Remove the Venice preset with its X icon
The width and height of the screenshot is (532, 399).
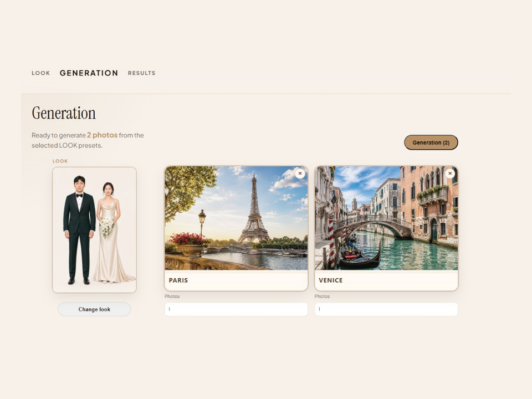click(450, 173)
